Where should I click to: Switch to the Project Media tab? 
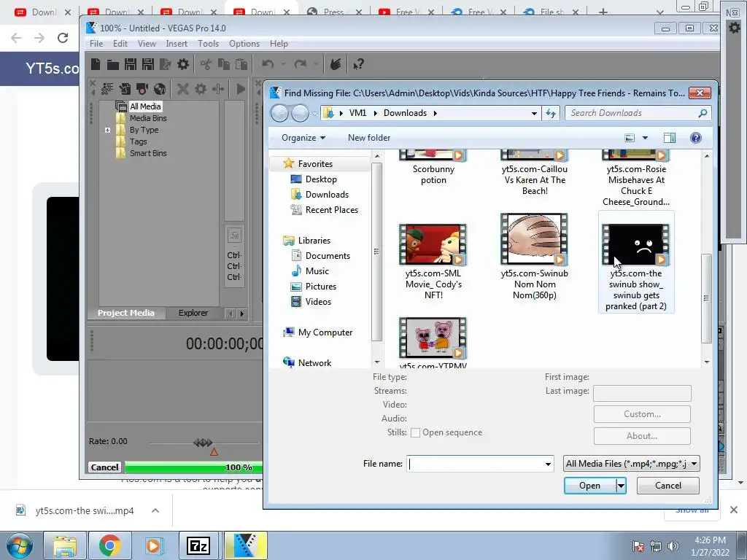[x=125, y=313]
